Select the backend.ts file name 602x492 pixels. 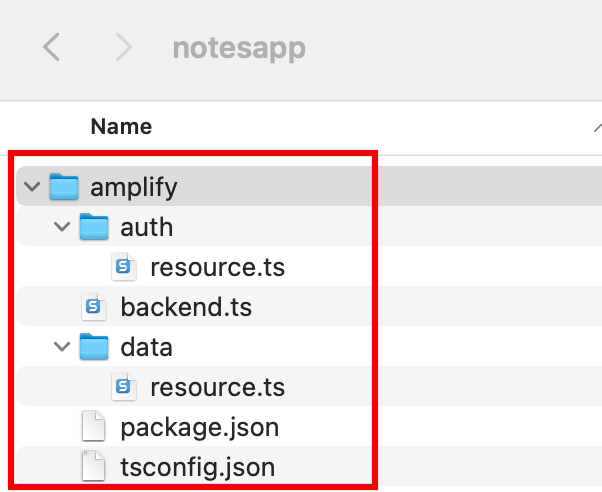pyautogui.click(x=186, y=307)
